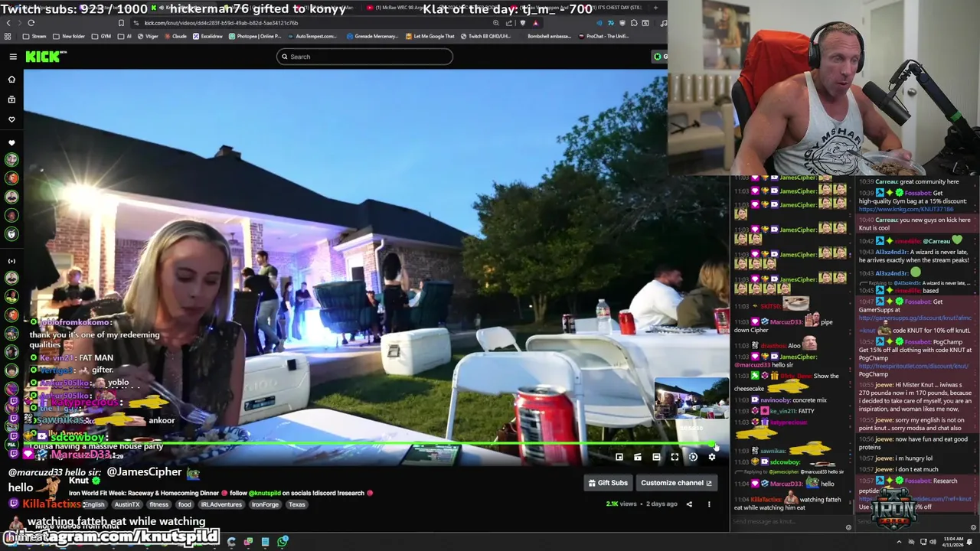Select the fitness tag

pos(158,505)
